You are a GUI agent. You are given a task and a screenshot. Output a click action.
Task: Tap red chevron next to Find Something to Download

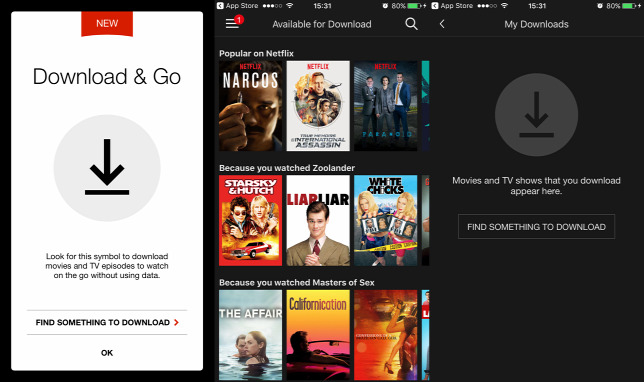pyautogui.click(x=176, y=322)
